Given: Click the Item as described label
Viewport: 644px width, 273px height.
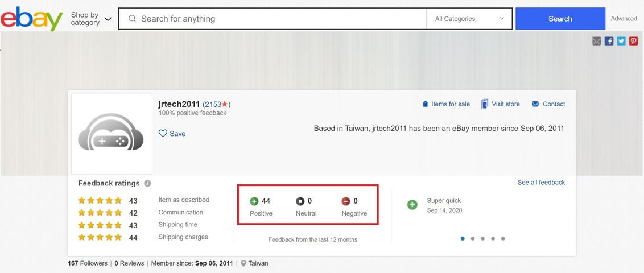Looking at the screenshot, I should [x=184, y=200].
